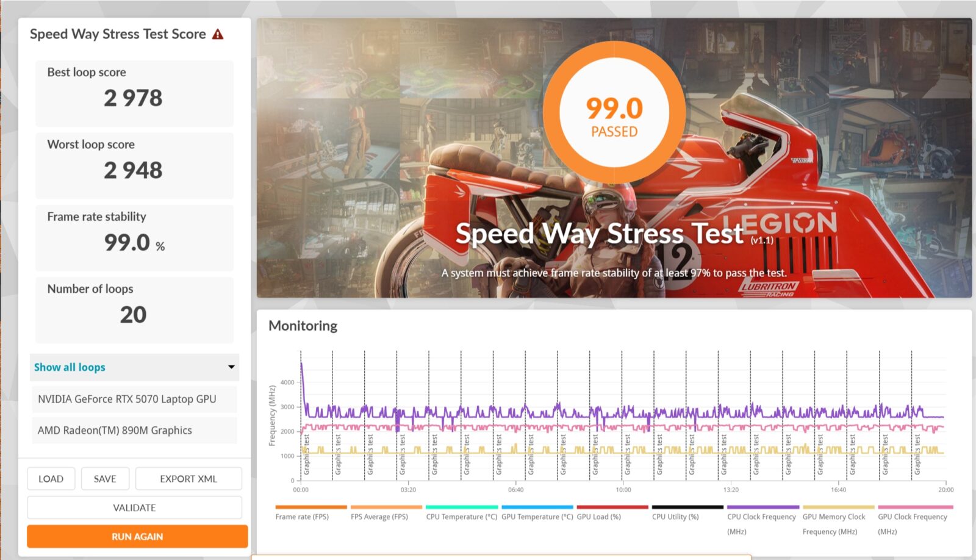The height and width of the screenshot is (560, 976).
Task: Click the 99.0 PASSED score circle
Action: 614,113
